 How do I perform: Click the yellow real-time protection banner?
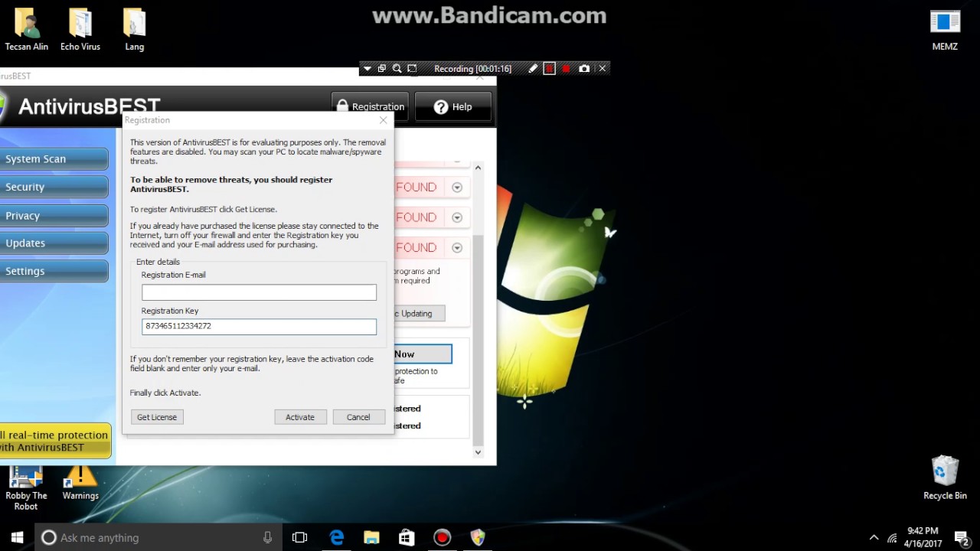tap(55, 442)
